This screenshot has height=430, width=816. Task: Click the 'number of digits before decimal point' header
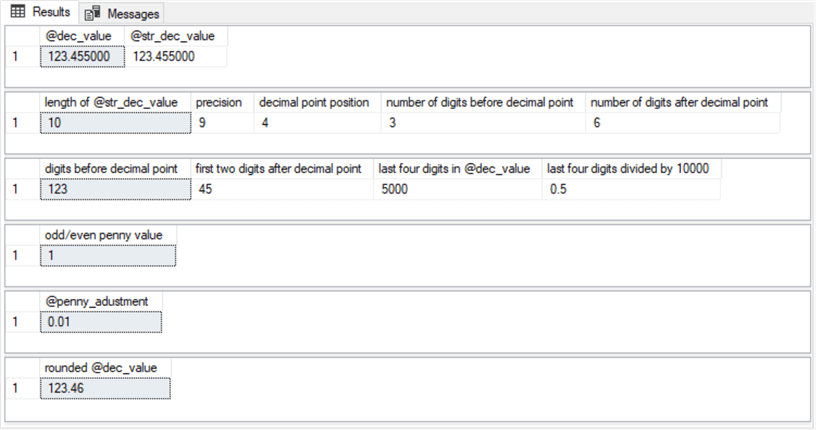(483, 103)
